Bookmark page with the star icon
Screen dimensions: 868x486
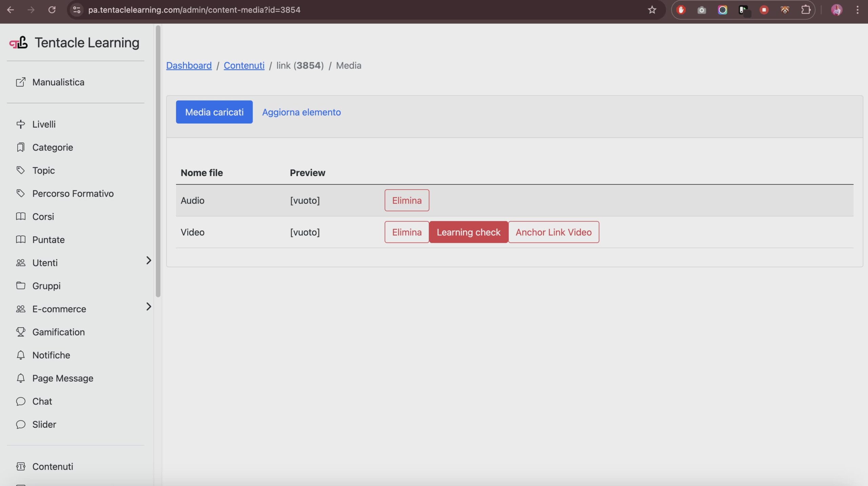click(652, 10)
